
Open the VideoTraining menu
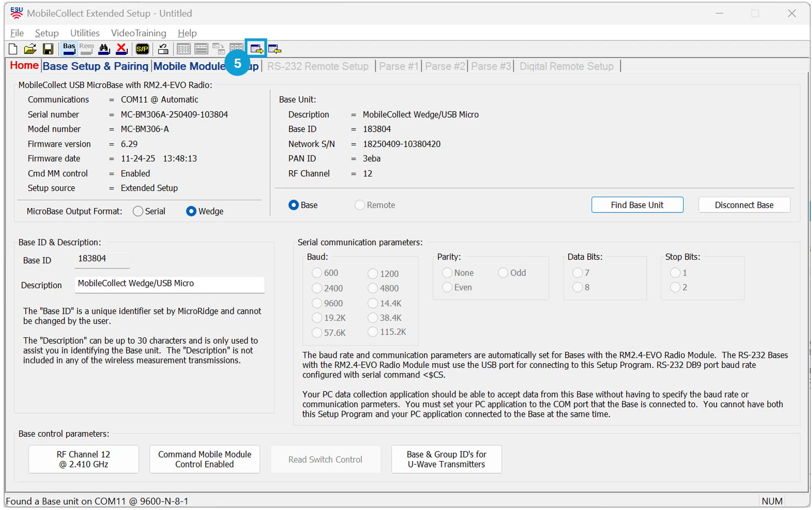(x=138, y=33)
